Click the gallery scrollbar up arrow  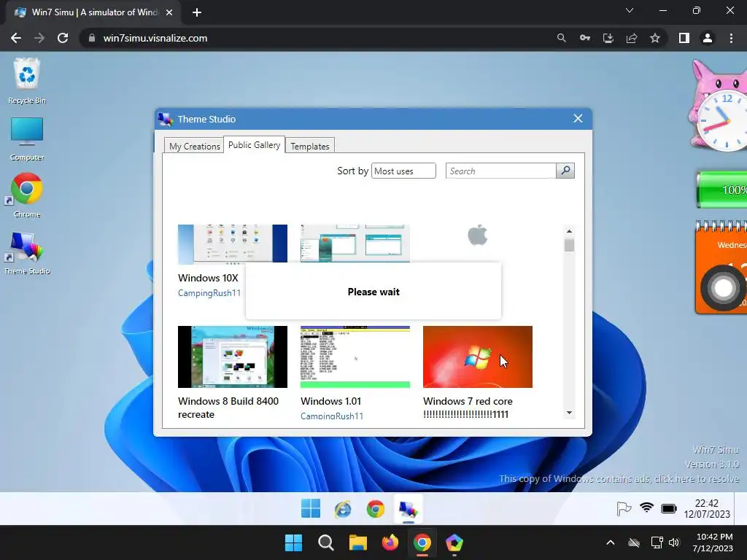(569, 231)
